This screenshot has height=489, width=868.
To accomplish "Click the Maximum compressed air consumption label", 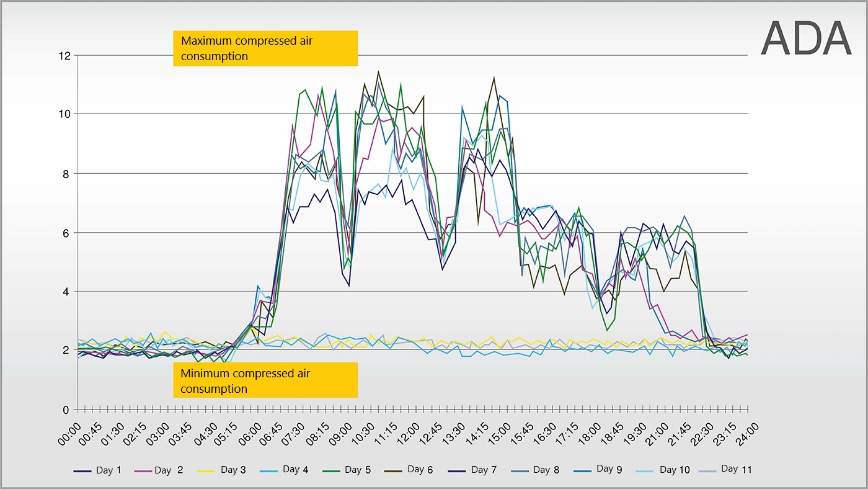I will (x=265, y=48).
